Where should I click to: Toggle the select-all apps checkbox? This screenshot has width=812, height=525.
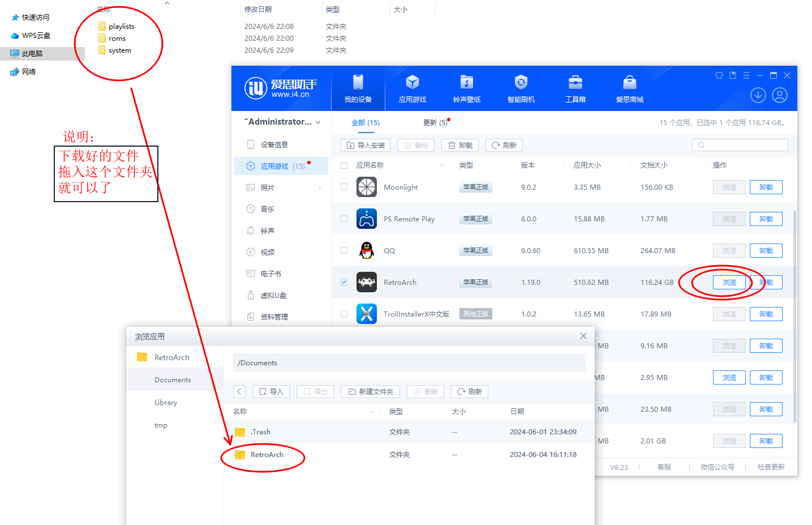coord(344,165)
